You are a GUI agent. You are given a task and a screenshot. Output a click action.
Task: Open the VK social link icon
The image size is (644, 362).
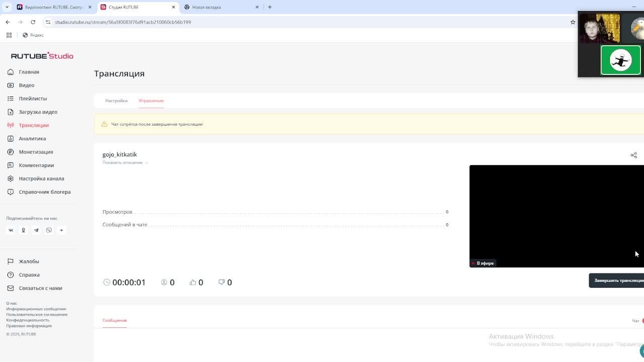point(11,230)
